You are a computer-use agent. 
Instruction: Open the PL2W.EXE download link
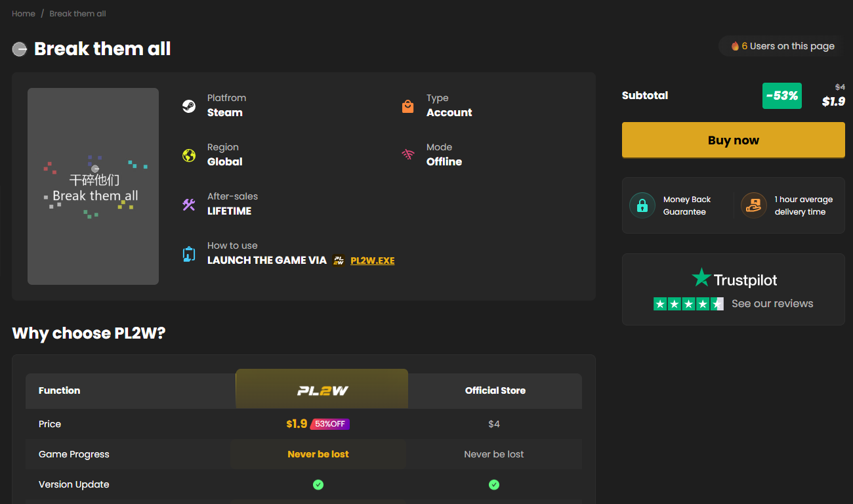point(373,261)
